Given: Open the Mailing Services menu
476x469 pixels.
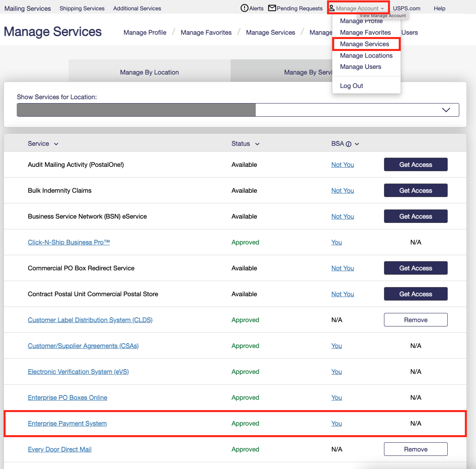Looking at the screenshot, I should (27, 8).
